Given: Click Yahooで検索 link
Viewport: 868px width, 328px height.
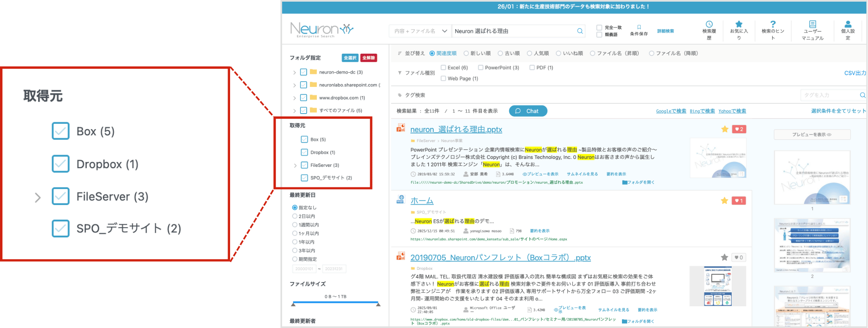Looking at the screenshot, I should coord(732,111).
